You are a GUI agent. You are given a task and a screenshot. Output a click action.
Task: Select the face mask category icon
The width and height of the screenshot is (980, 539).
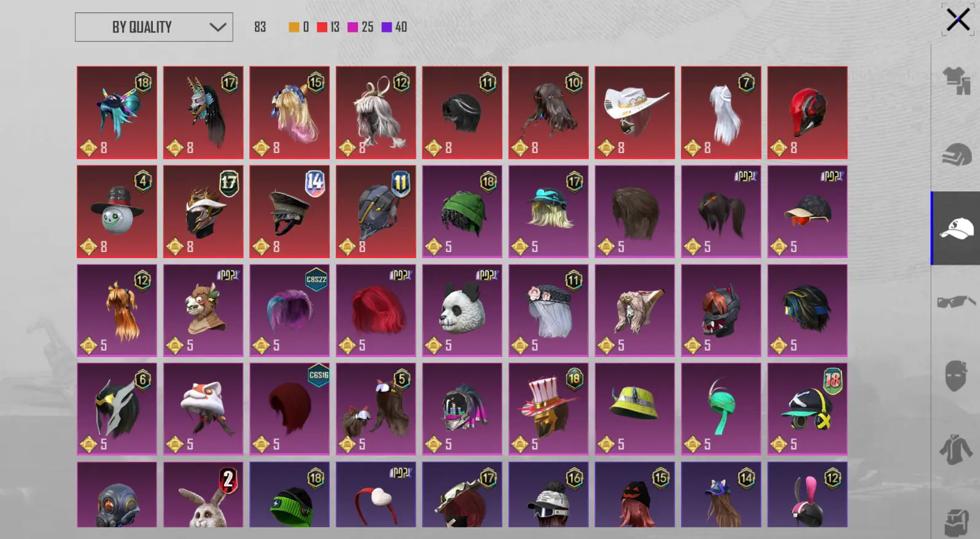coord(956,376)
